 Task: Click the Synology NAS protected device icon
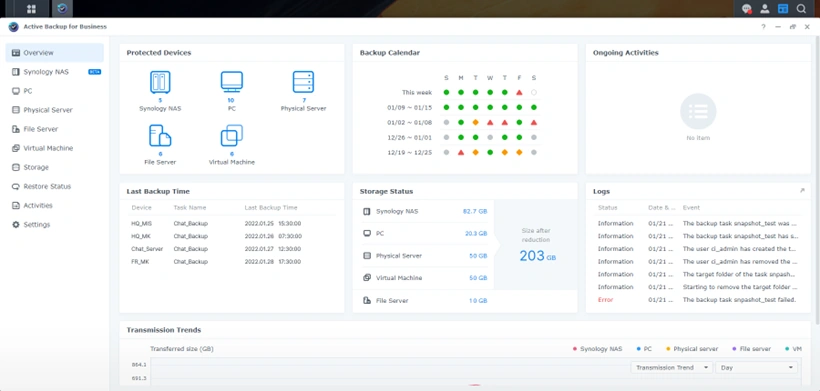(x=160, y=83)
